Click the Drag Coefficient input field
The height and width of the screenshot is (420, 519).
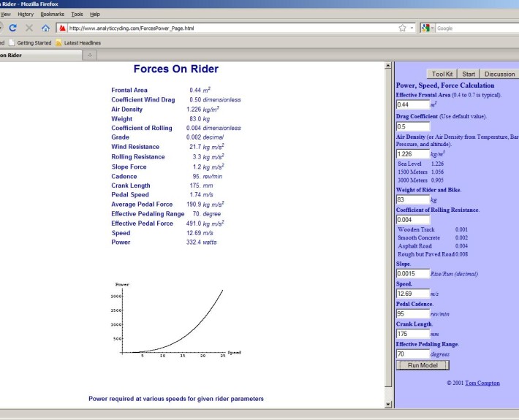pos(413,126)
